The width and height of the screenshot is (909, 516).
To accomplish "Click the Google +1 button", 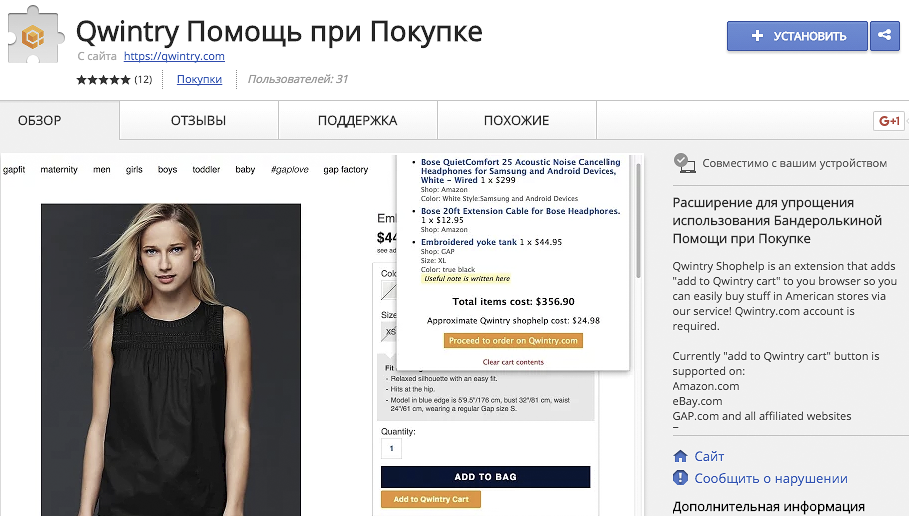I will [x=889, y=121].
